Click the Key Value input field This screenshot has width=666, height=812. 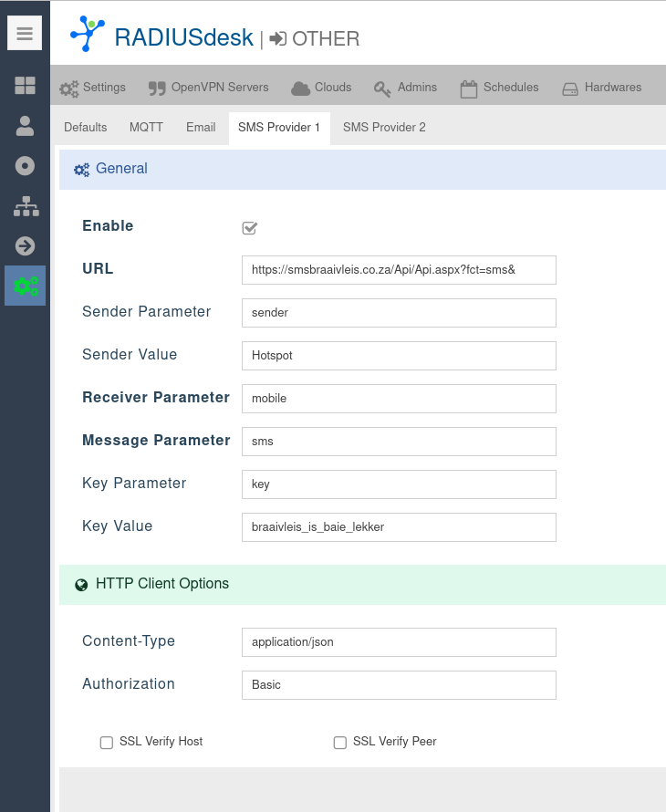click(x=399, y=527)
